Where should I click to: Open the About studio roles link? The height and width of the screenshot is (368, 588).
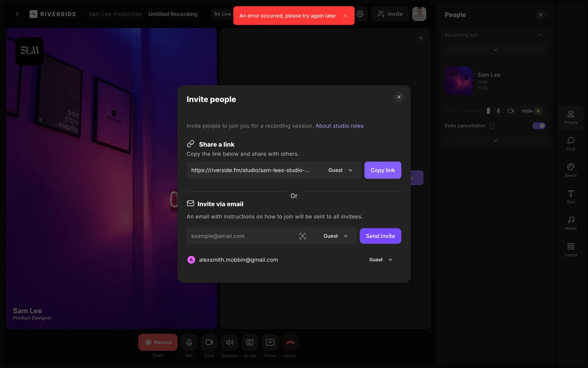[339, 126]
